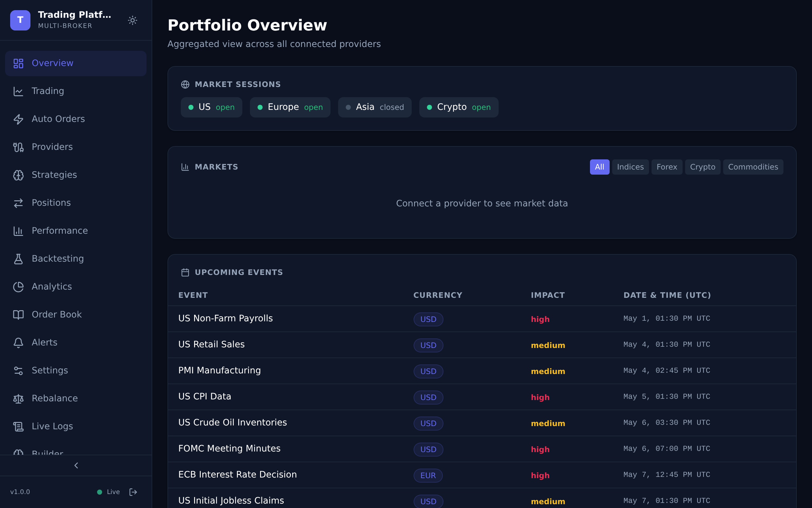The image size is (812, 508).
Task: Go to the Providers page
Action: click(76, 147)
